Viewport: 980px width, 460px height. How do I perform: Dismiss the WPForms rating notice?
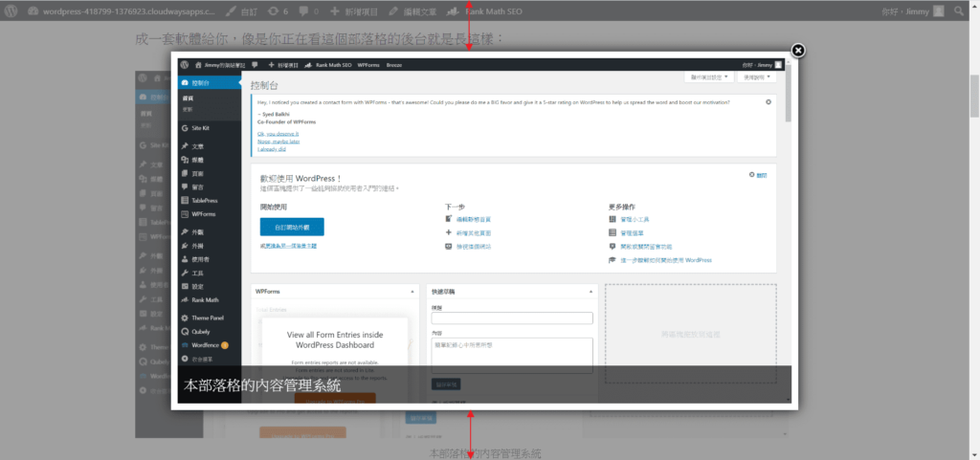tap(768, 101)
